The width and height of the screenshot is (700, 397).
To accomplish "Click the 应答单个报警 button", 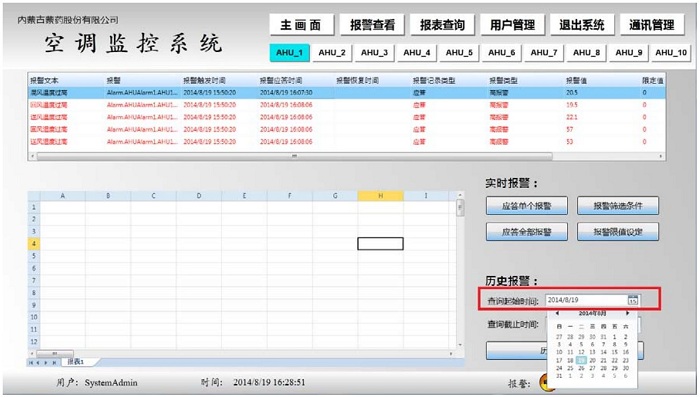I will pos(527,206).
